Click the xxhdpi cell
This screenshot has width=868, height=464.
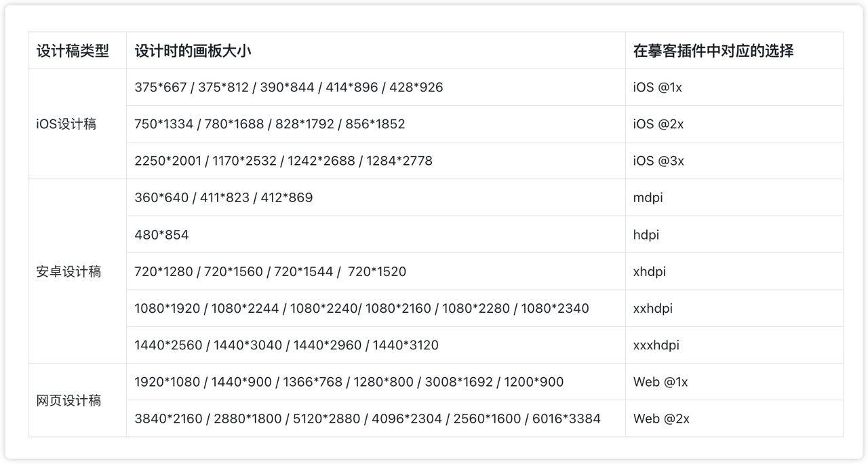(653, 308)
